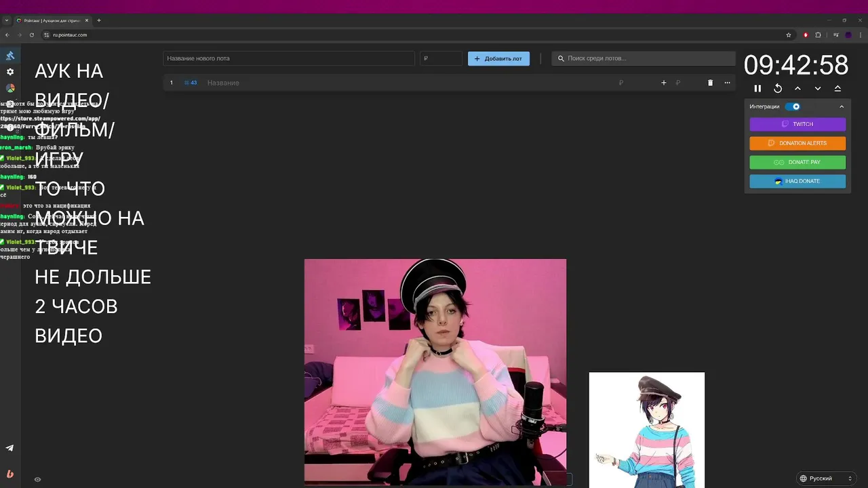Go back in browser history
This screenshot has width=868, height=488.
coord(7,35)
